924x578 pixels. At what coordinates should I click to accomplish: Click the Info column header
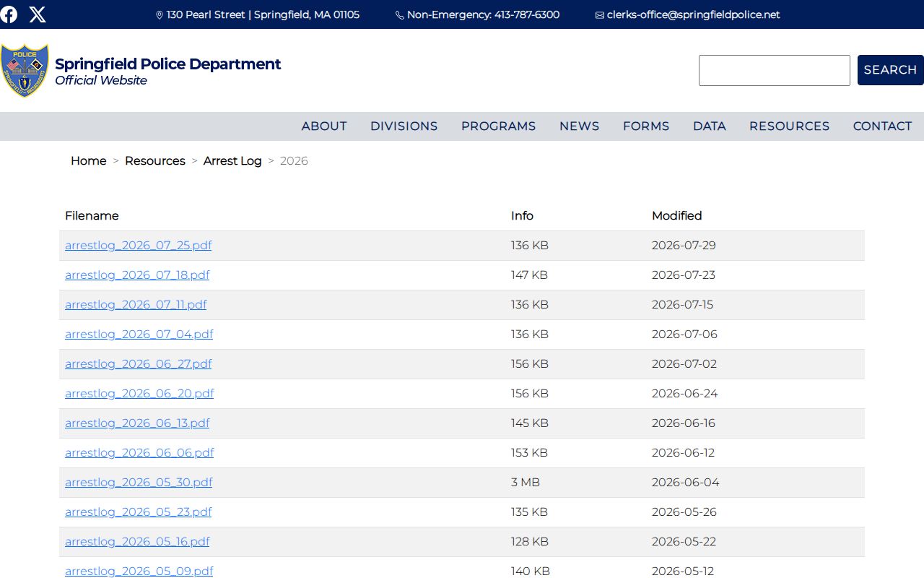522,216
